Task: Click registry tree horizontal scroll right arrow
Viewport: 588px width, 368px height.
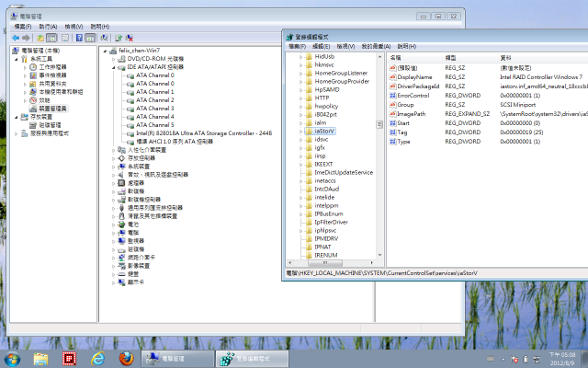Action: (371, 262)
